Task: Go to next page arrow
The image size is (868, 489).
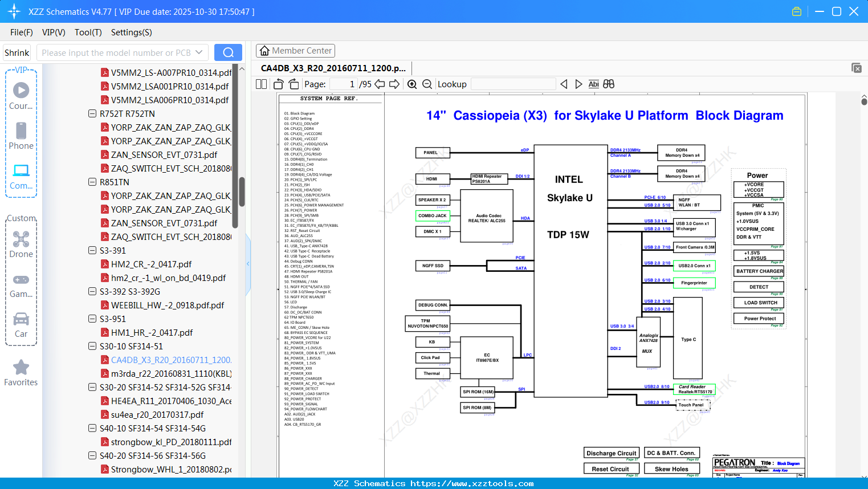Action: [x=394, y=84]
